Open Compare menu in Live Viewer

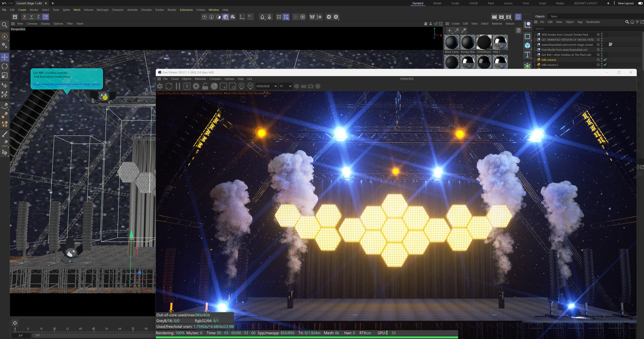[x=215, y=79]
